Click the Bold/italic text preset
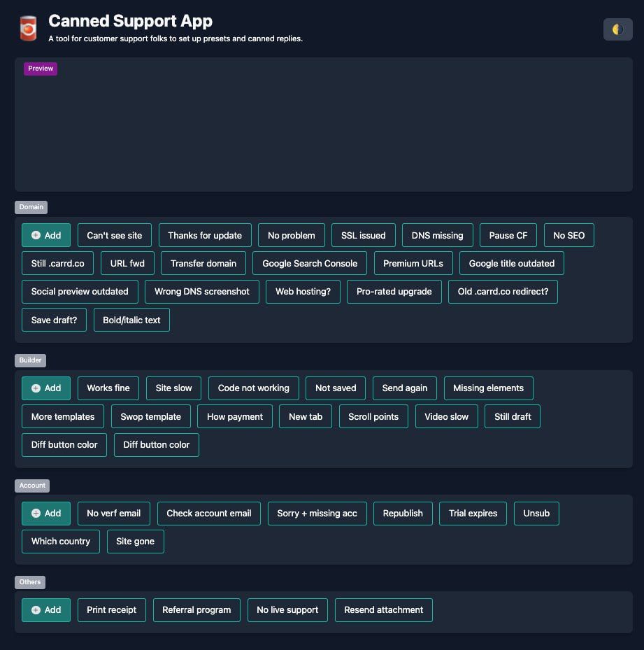The image size is (644, 650). (x=131, y=320)
